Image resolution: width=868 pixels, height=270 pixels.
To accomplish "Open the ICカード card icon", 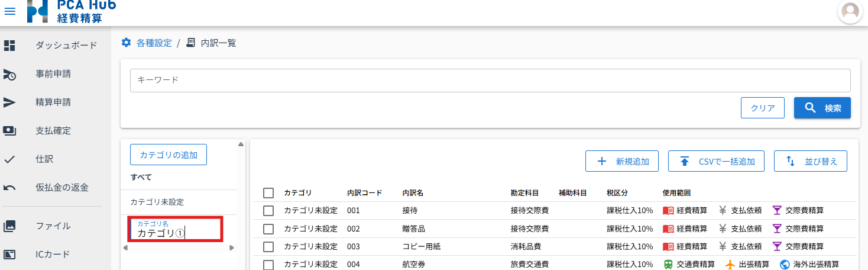I will pos(9,255).
